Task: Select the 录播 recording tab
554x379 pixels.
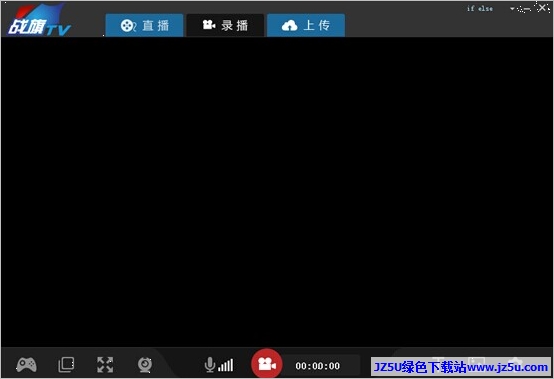Action: tap(225, 25)
